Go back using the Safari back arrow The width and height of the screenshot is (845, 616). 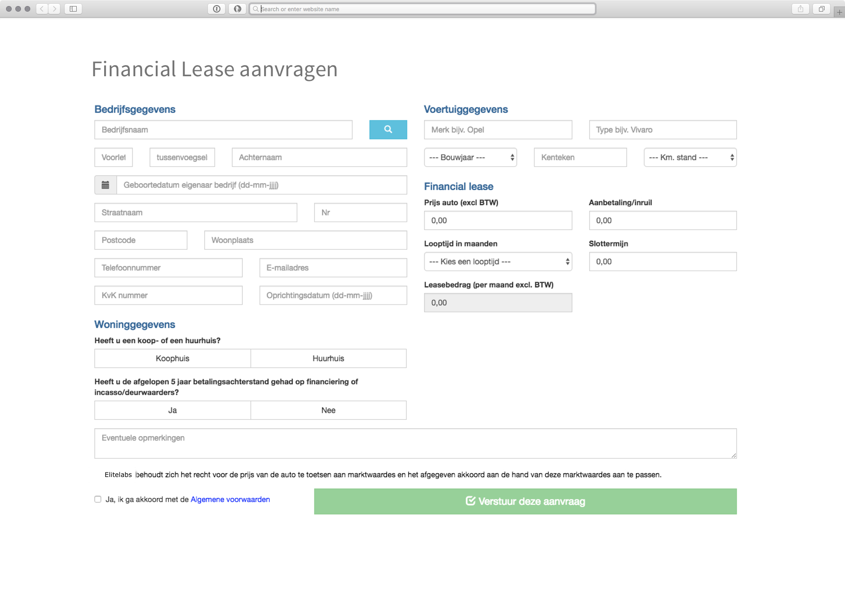coord(42,9)
